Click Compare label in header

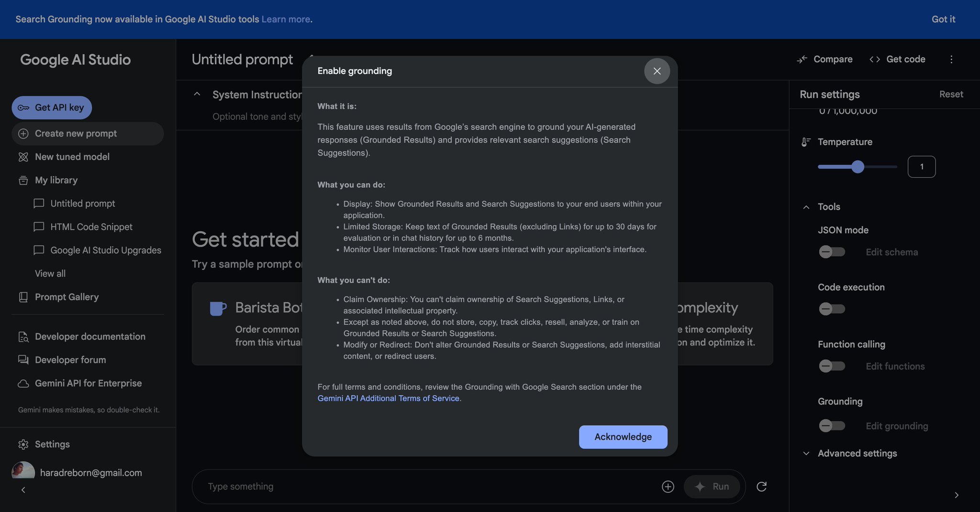point(833,59)
